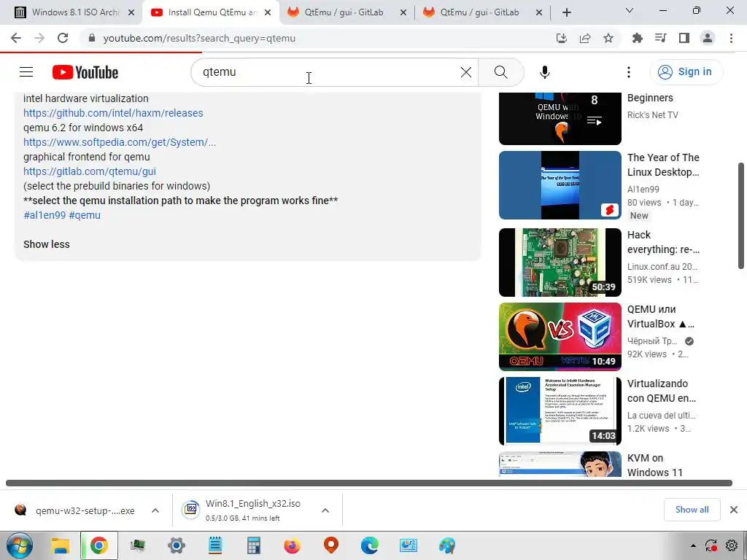The height and width of the screenshot is (560, 747).
Task: Open the Chrome profile avatar
Action: [708, 38]
